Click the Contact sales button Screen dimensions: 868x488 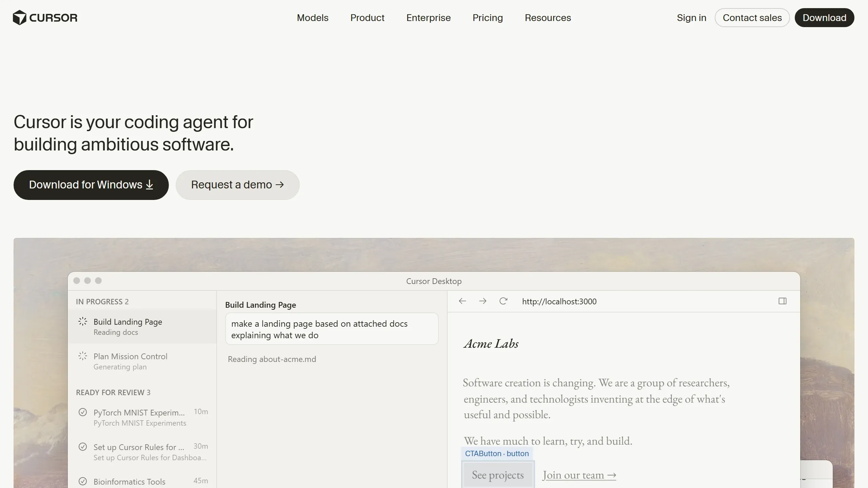[752, 18]
